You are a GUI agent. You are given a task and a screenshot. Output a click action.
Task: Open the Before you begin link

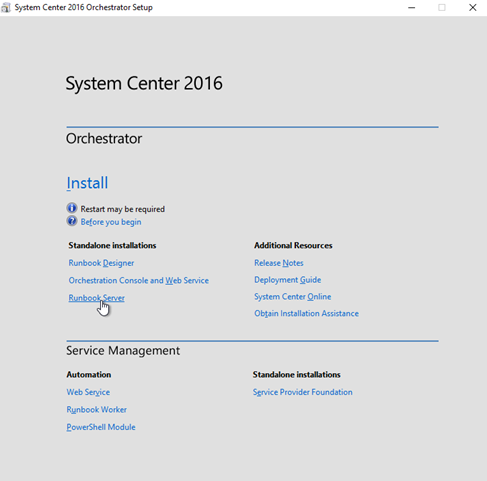[x=111, y=222]
